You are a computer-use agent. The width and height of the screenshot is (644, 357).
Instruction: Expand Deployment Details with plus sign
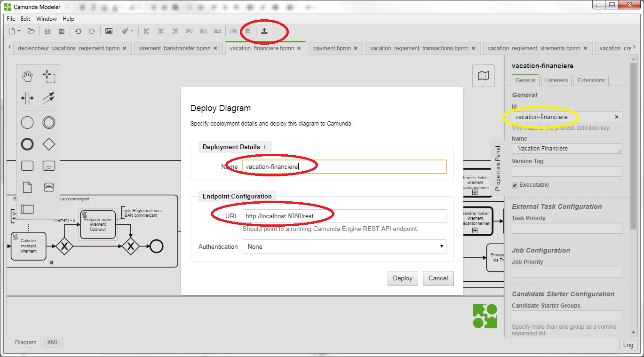coord(265,147)
